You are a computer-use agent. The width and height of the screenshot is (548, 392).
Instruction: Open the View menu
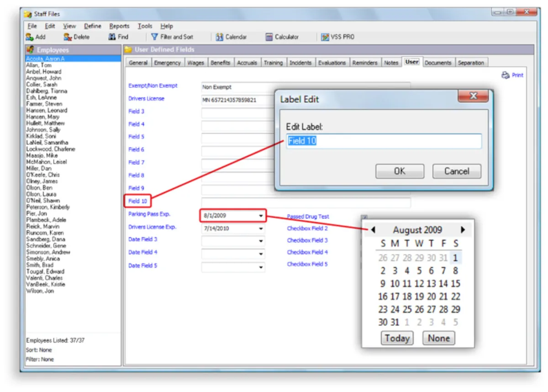[x=69, y=26]
